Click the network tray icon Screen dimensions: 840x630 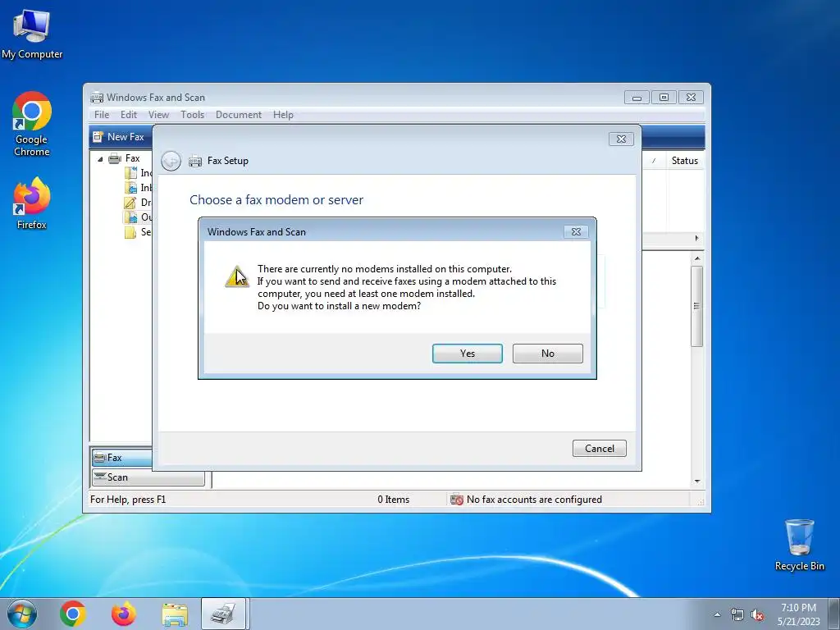[737, 614]
